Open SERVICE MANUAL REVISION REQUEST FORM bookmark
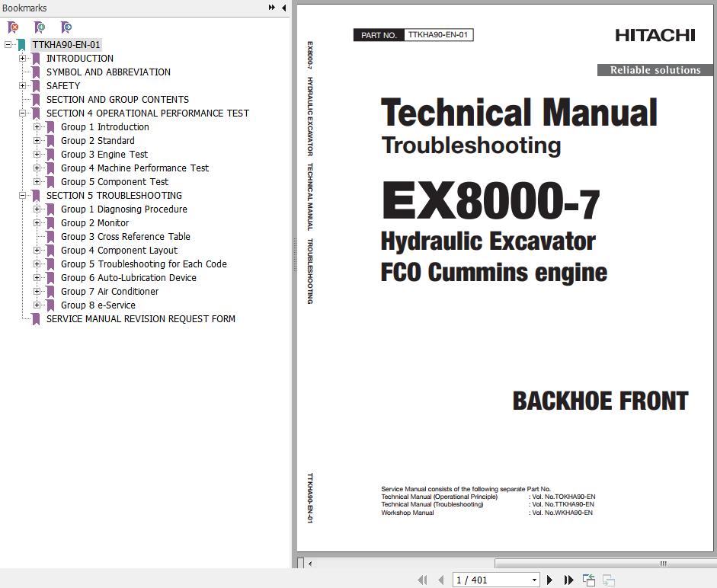 point(141,319)
